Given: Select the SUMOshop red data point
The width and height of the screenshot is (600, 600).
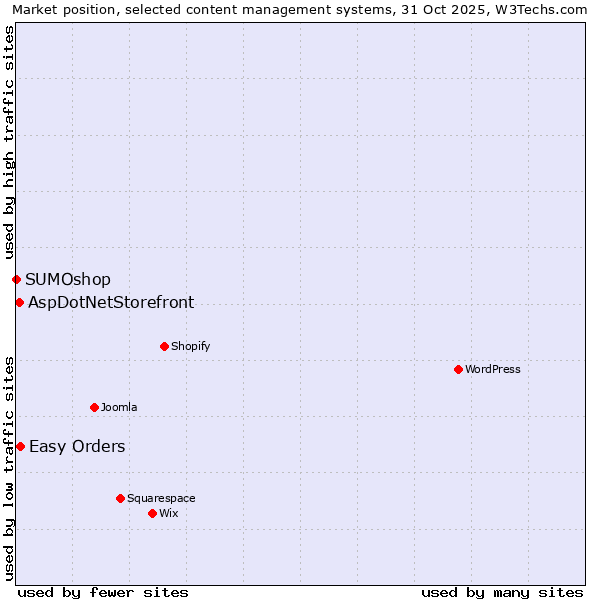Looking at the screenshot, I should (16, 279).
